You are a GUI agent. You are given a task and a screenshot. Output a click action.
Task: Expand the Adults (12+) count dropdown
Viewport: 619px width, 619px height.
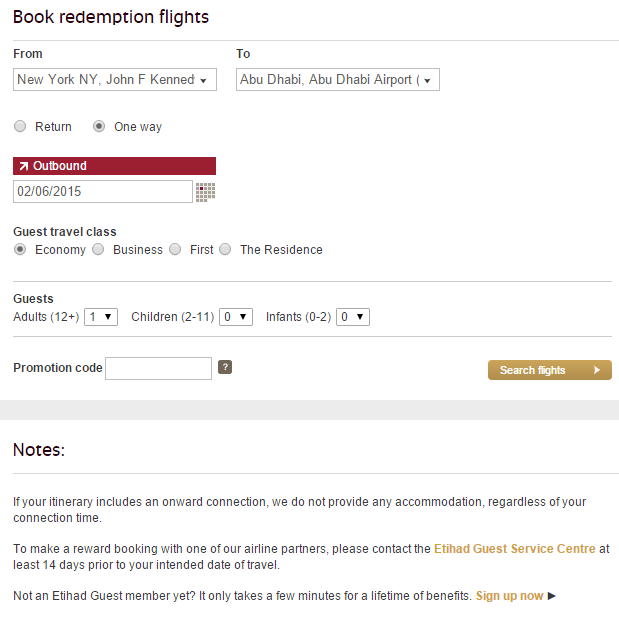101,317
